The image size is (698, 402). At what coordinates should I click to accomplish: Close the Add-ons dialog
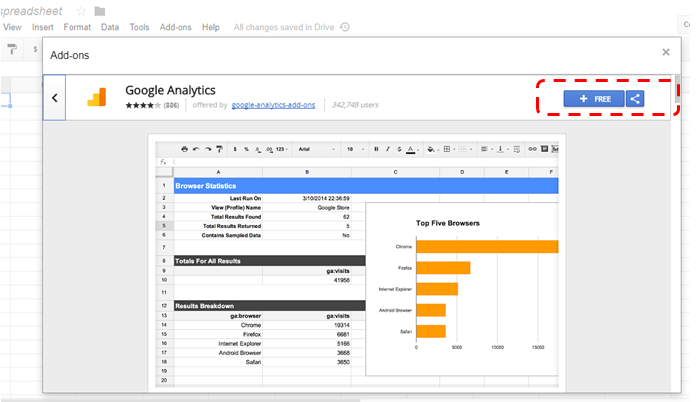click(x=666, y=52)
